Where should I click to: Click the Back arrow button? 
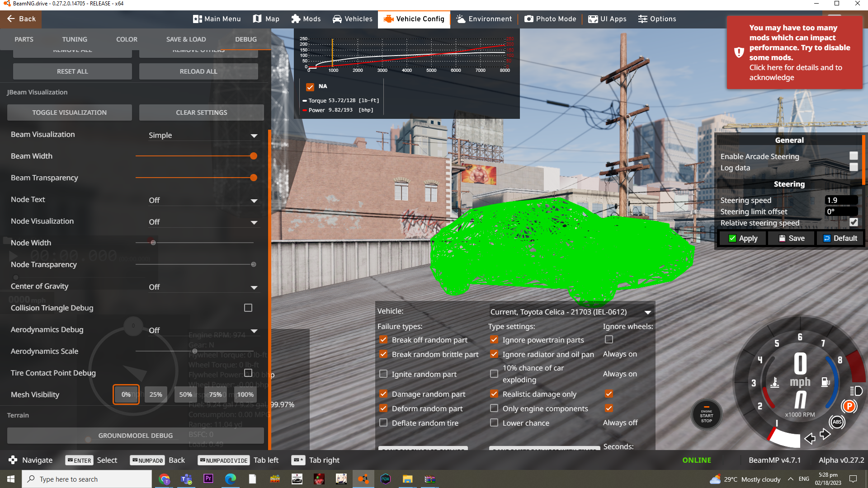[x=21, y=19]
